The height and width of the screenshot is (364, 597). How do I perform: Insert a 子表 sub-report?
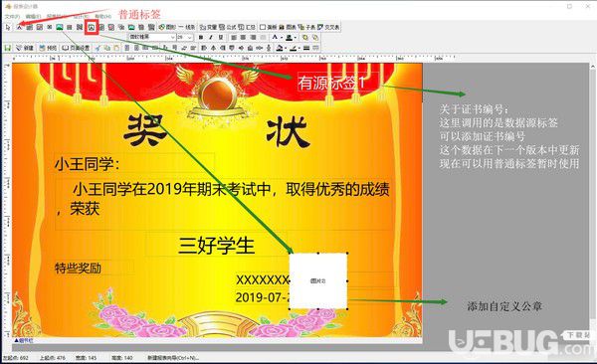306,28
